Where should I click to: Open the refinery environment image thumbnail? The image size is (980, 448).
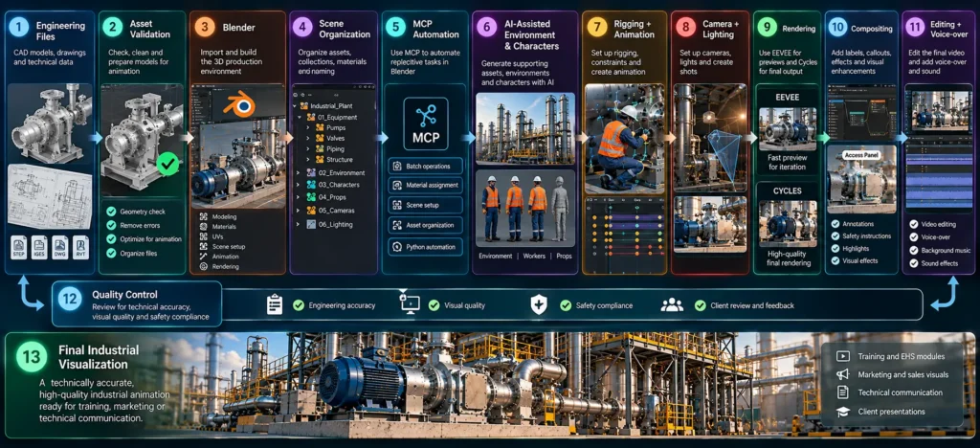(x=525, y=128)
